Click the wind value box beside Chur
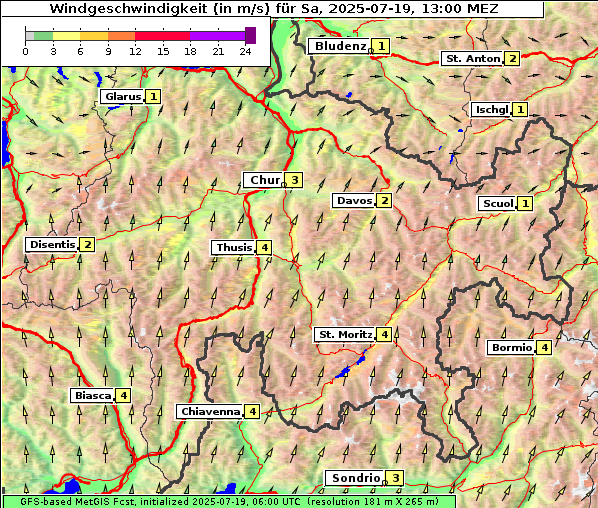This screenshot has width=598, height=508. [294, 180]
